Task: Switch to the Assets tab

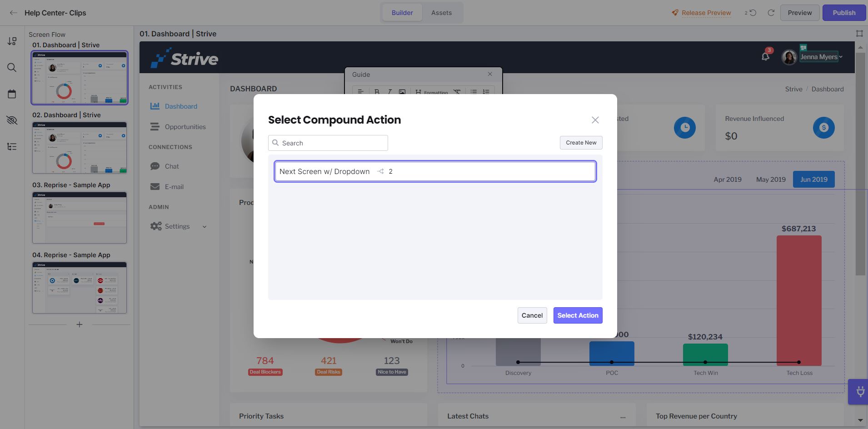Action: 441,13
